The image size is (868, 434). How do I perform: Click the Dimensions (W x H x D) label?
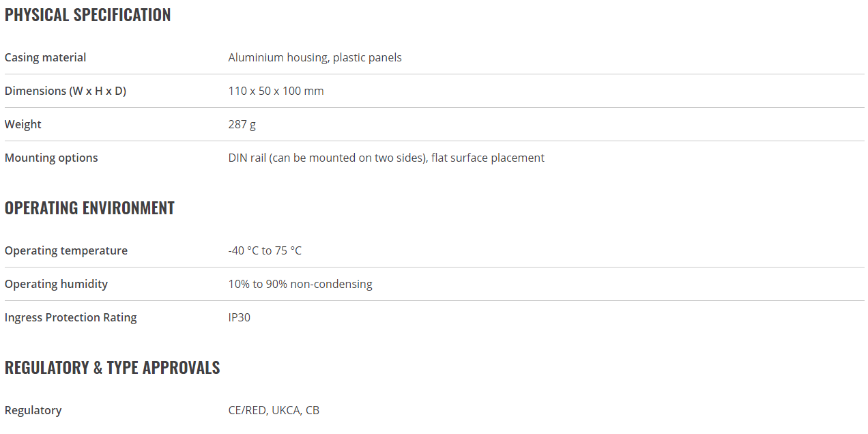[65, 91]
